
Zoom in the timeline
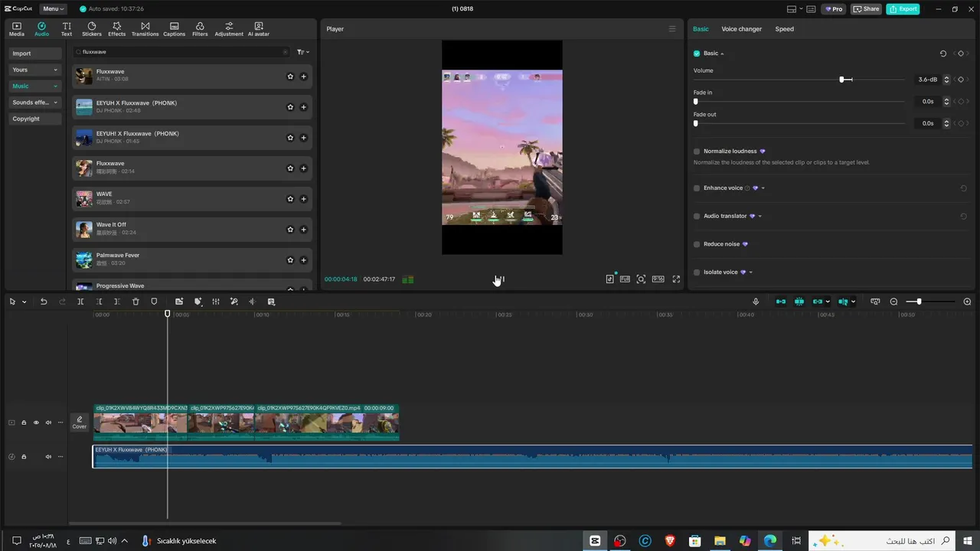967,302
